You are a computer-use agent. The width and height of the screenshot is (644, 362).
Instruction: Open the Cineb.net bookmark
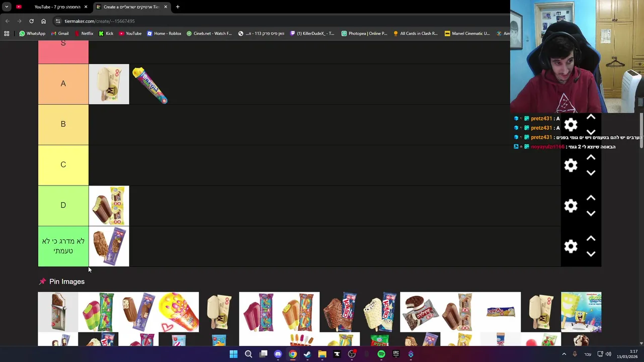point(209,34)
